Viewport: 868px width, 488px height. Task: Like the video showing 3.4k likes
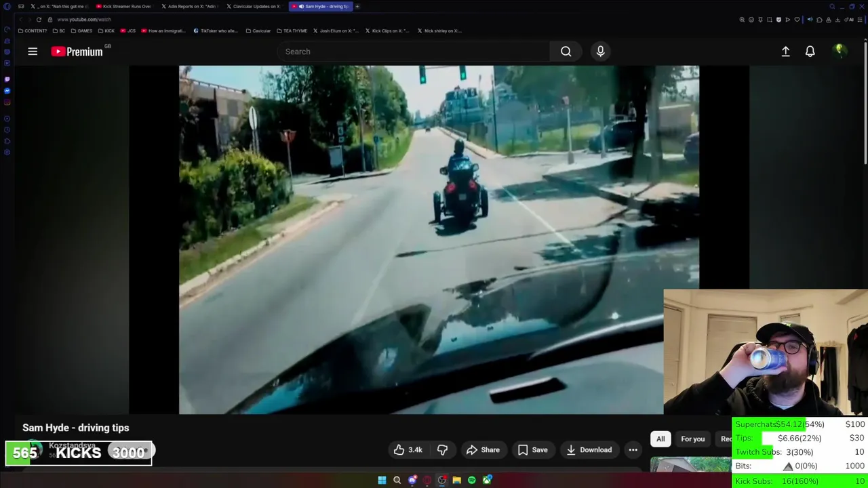408,450
